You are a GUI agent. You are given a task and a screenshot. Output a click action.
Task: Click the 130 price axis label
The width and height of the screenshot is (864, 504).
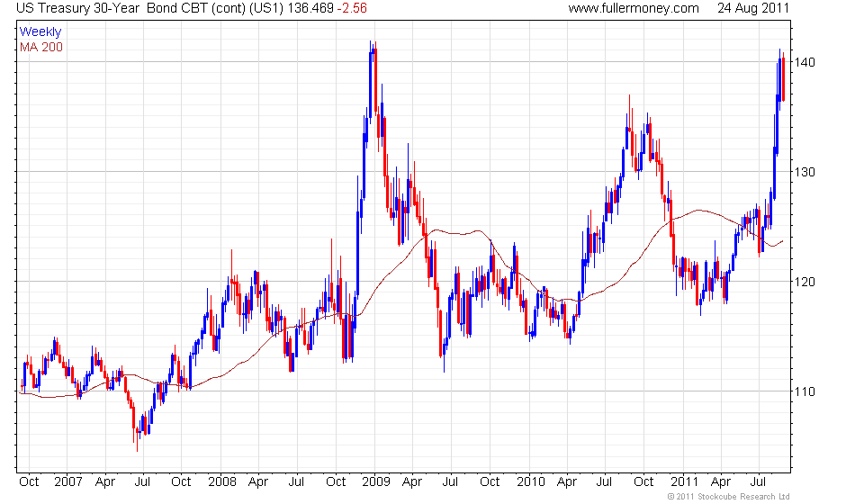(805, 172)
